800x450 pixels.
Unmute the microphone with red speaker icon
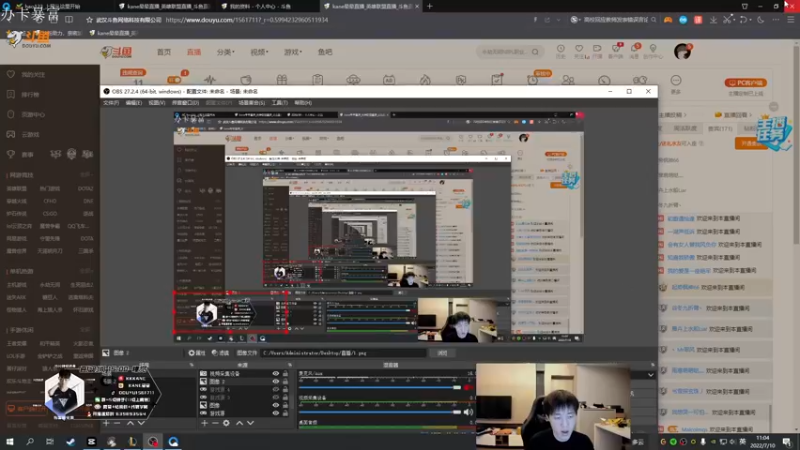468,388
